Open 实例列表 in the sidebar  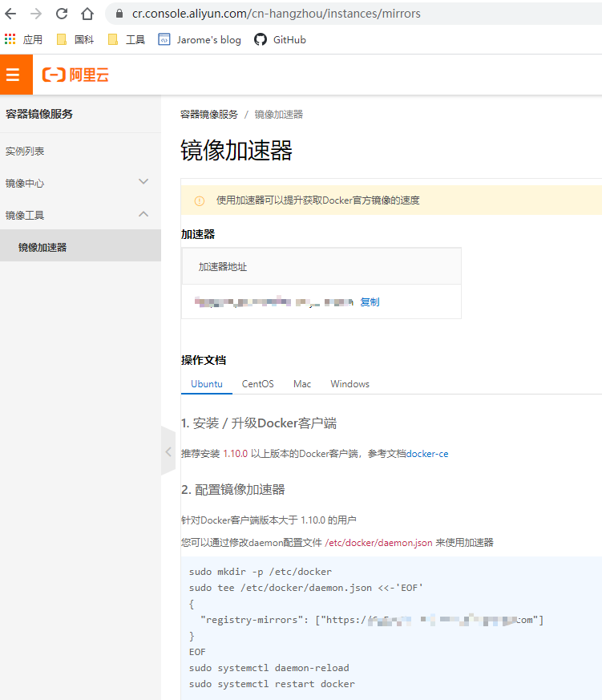pyautogui.click(x=25, y=151)
